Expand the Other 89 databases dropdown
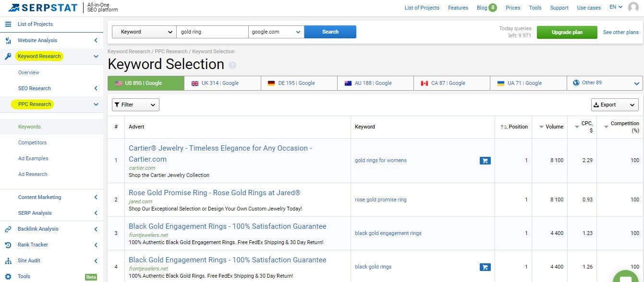This screenshot has width=644, height=282. pyautogui.click(x=605, y=83)
